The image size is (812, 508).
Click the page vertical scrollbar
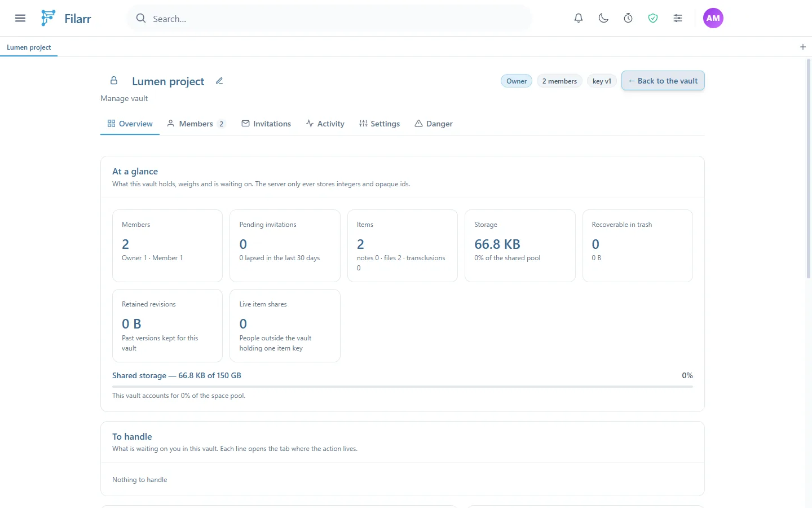coord(809,168)
